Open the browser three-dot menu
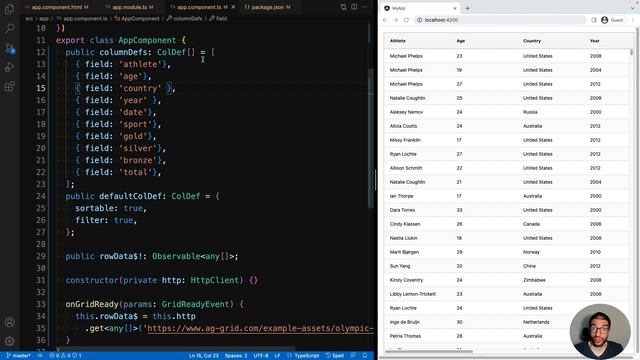The height and width of the screenshot is (360, 640). (633, 20)
